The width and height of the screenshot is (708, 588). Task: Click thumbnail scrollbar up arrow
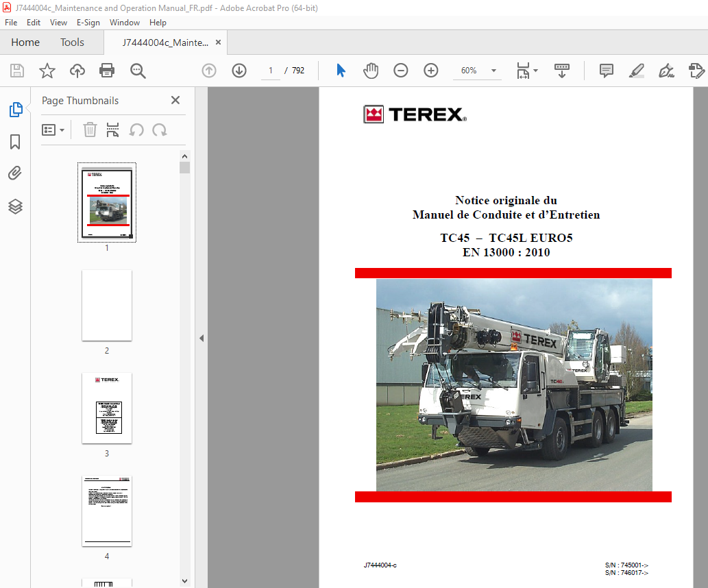click(184, 156)
